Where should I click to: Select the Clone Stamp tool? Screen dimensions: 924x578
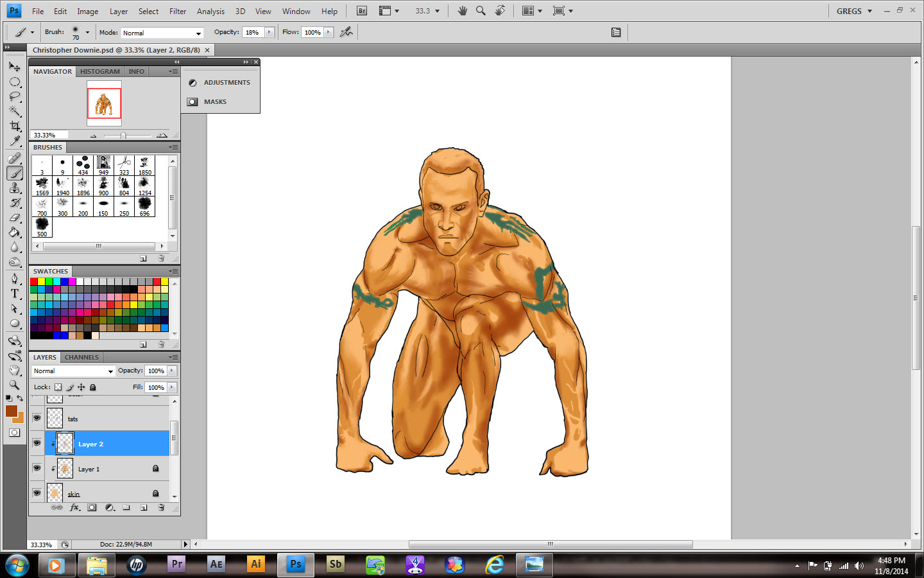point(15,188)
